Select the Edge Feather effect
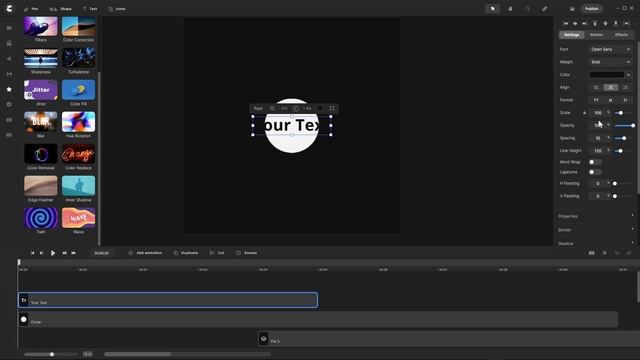640x360 pixels. 41,186
